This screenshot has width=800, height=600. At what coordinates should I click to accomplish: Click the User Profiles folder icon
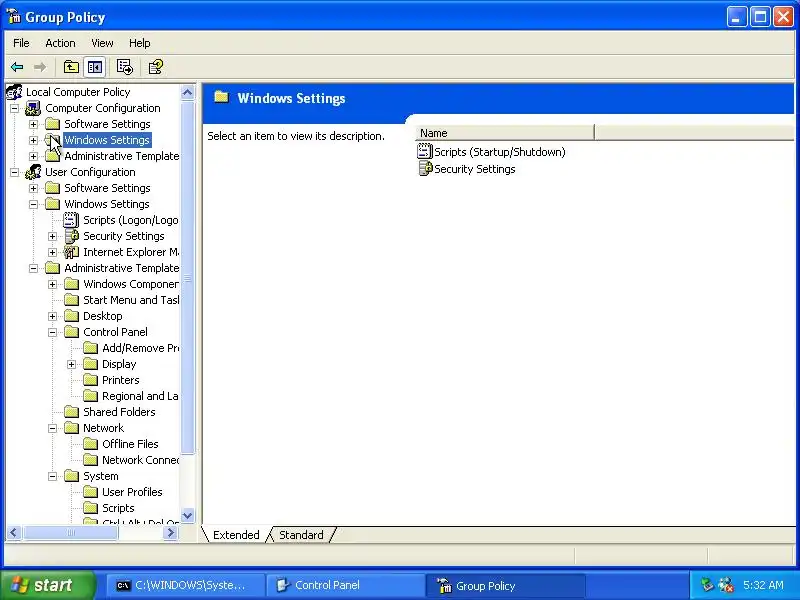(90, 492)
